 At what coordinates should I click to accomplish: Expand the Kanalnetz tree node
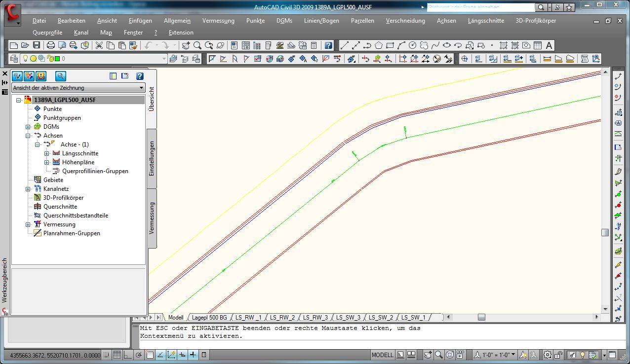click(x=28, y=189)
